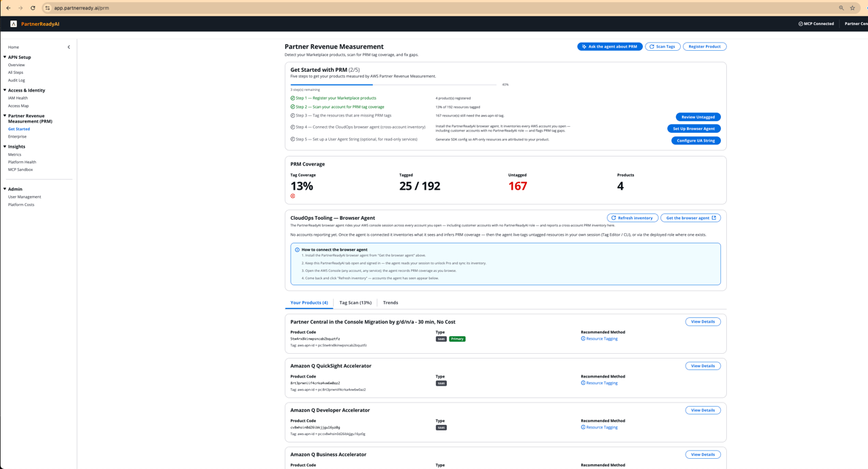Click Step 1 Register your Marketplace products
The width and height of the screenshot is (868, 469).
point(336,98)
